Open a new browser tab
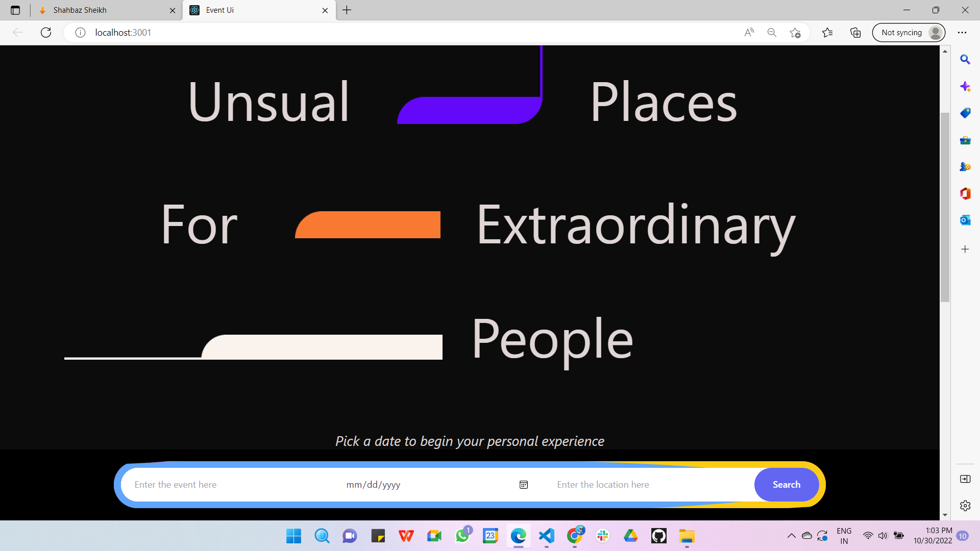The width and height of the screenshot is (980, 551). (x=347, y=10)
